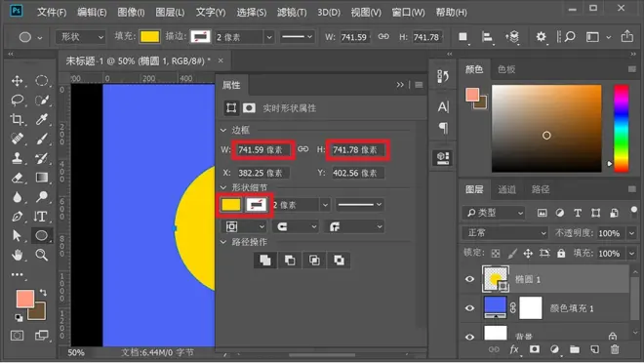
Task: Reset default foreground and background colors
Action: [19, 317]
